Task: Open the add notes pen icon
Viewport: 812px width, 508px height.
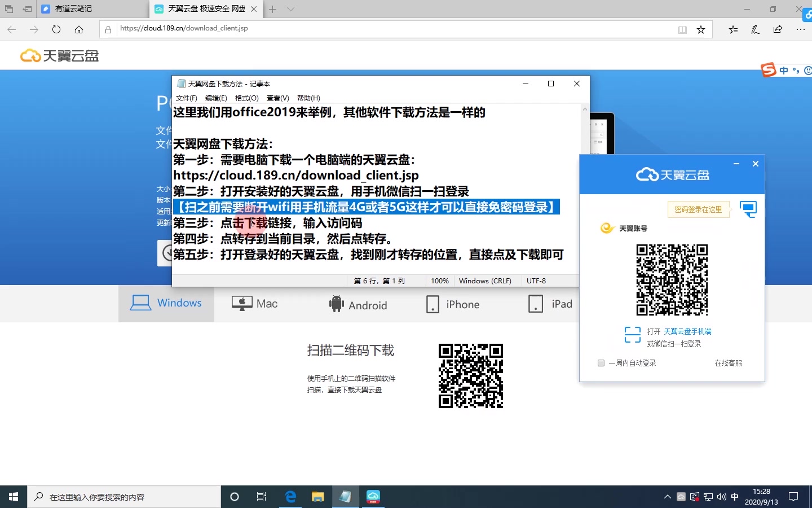Action: click(x=756, y=29)
